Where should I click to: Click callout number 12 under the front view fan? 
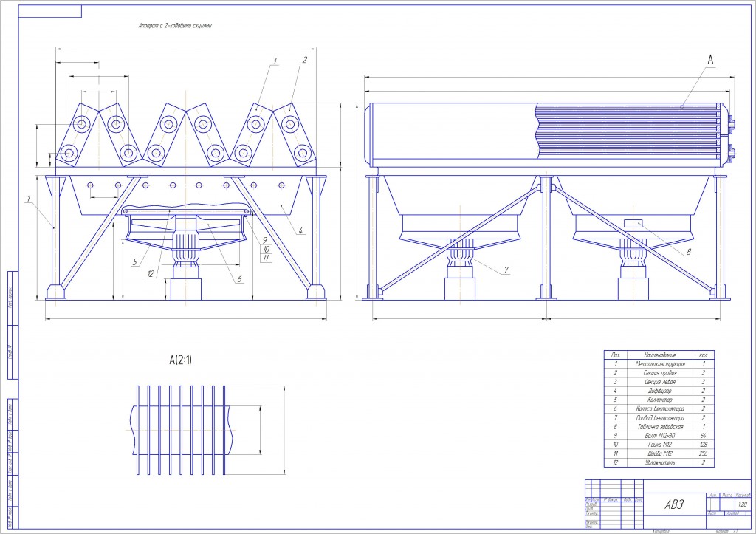point(151,274)
